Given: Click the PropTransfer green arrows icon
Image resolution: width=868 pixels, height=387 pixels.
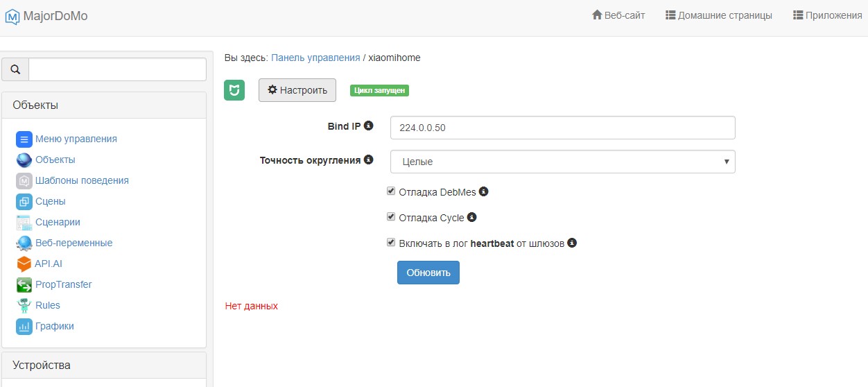Looking at the screenshot, I should point(24,284).
